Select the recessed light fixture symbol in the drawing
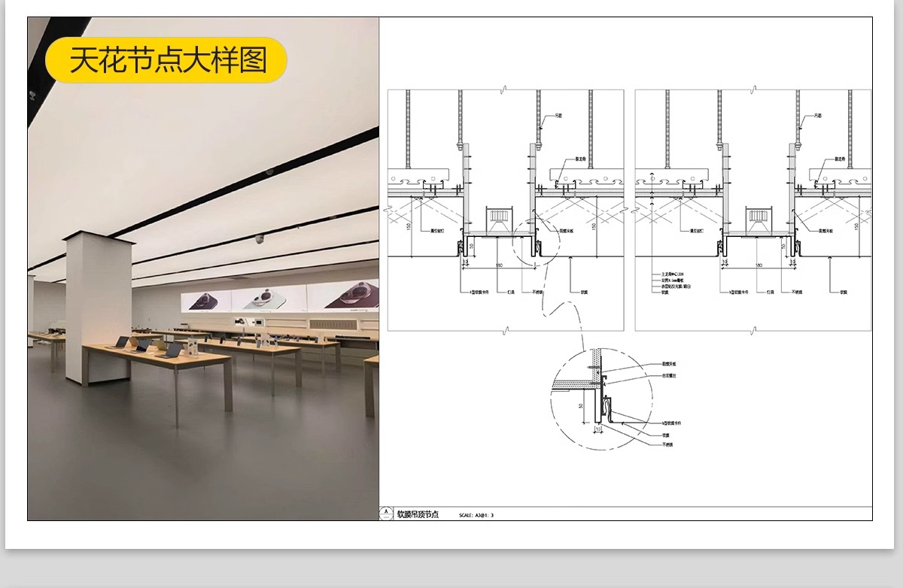The image size is (903, 588). pyautogui.click(x=499, y=215)
